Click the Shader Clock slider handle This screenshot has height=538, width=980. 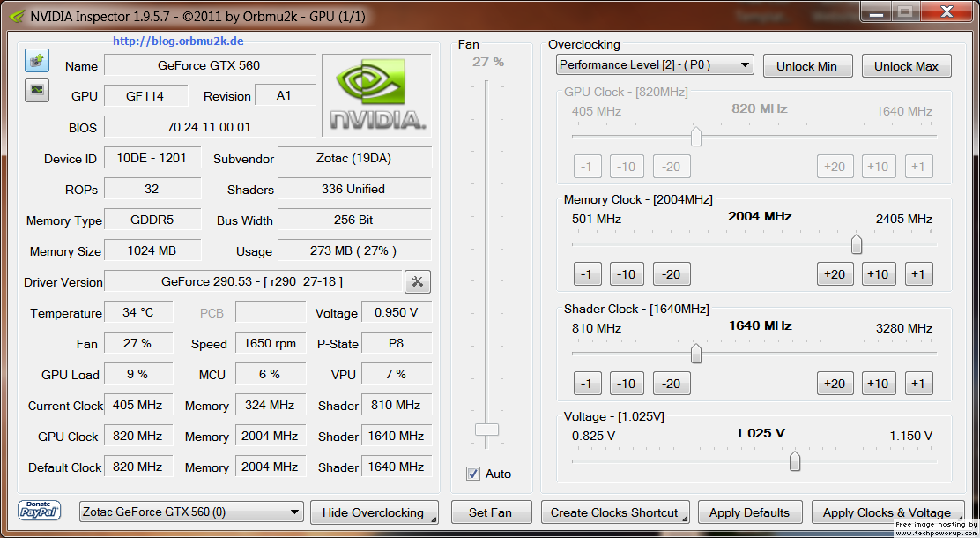[695, 354]
